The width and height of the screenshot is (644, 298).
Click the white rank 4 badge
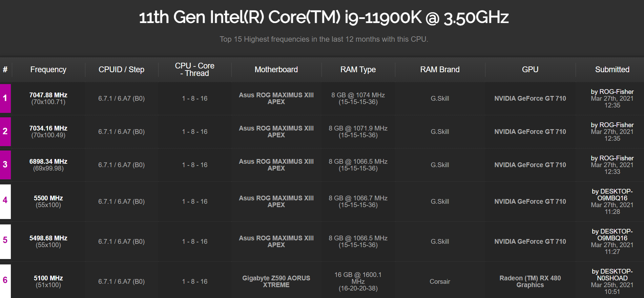click(5, 201)
